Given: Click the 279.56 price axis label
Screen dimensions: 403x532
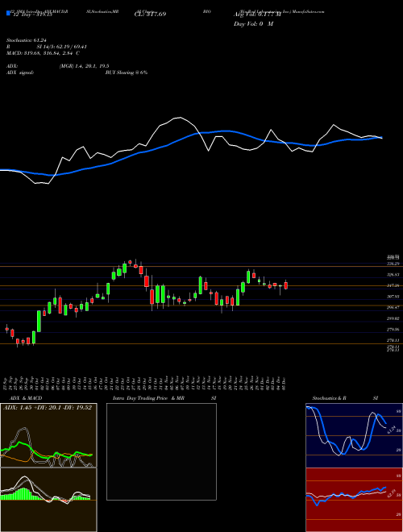Looking at the screenshot, I should (393, 329).
